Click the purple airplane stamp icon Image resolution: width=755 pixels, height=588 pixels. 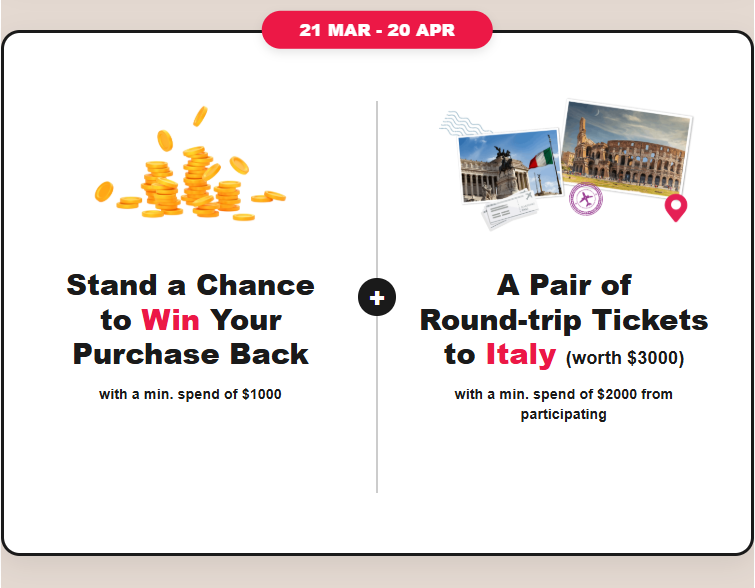(x=585, y=199)
